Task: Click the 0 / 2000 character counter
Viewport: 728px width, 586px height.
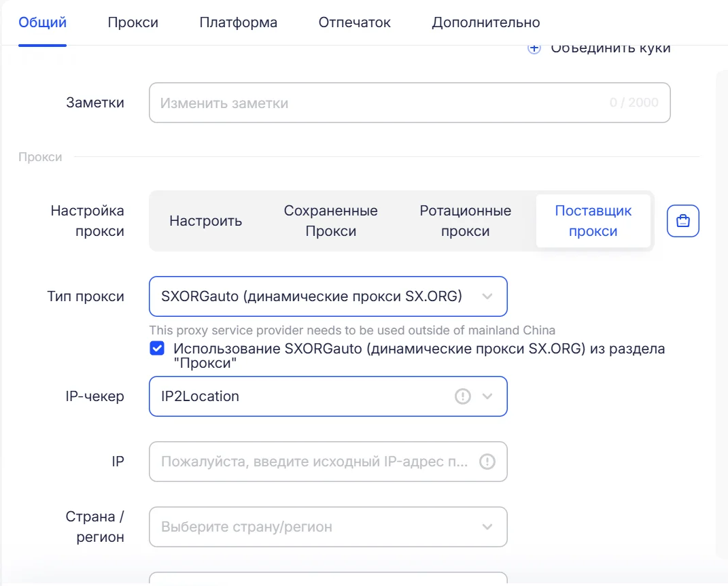Action: coord(634,103)
